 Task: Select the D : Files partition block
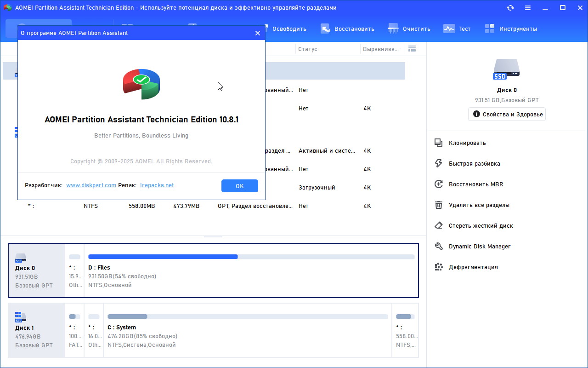click(x=251, y=270)
